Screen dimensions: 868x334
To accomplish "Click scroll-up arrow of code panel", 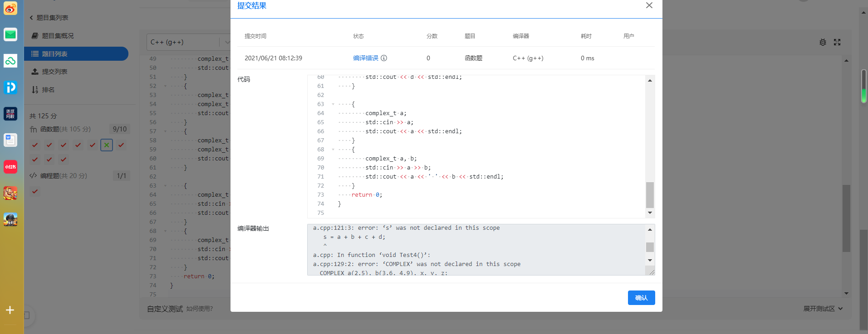I will click(650, 80).
